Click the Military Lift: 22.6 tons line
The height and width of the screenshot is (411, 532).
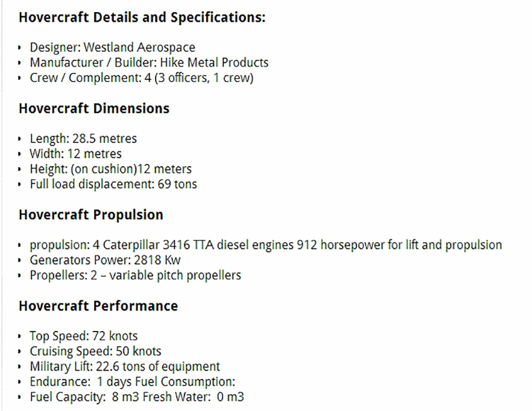click(x=124, y=367)
